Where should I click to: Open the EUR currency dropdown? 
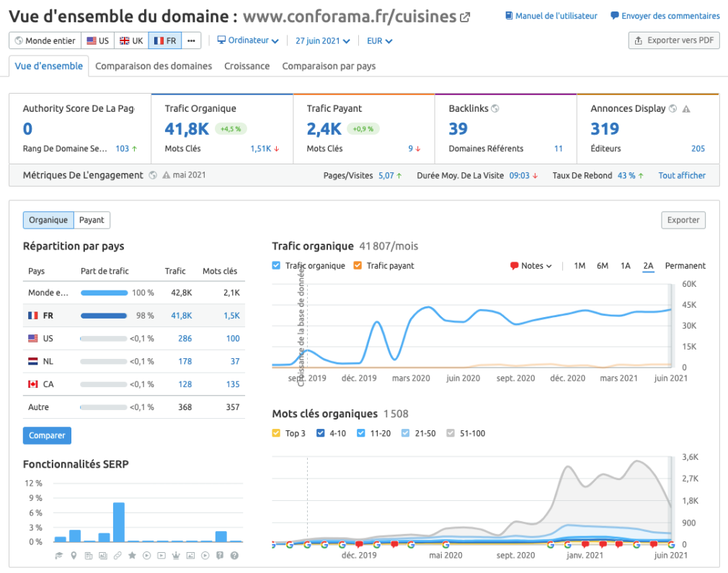380,41
